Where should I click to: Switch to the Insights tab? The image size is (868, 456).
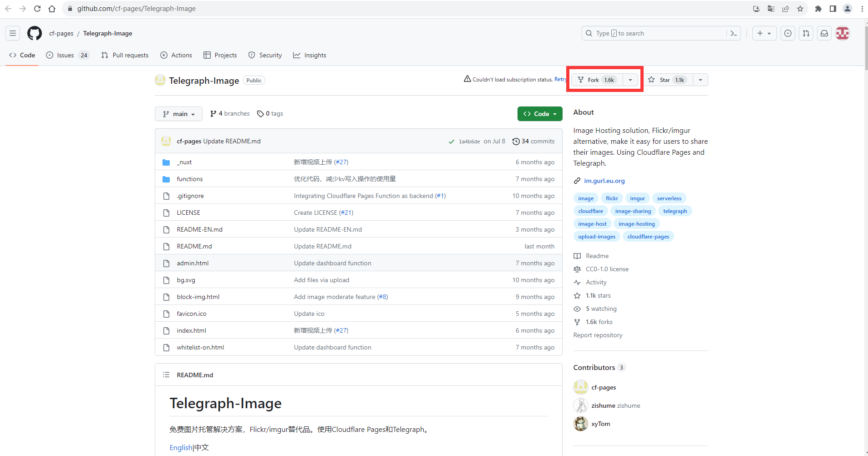point(310,55)
